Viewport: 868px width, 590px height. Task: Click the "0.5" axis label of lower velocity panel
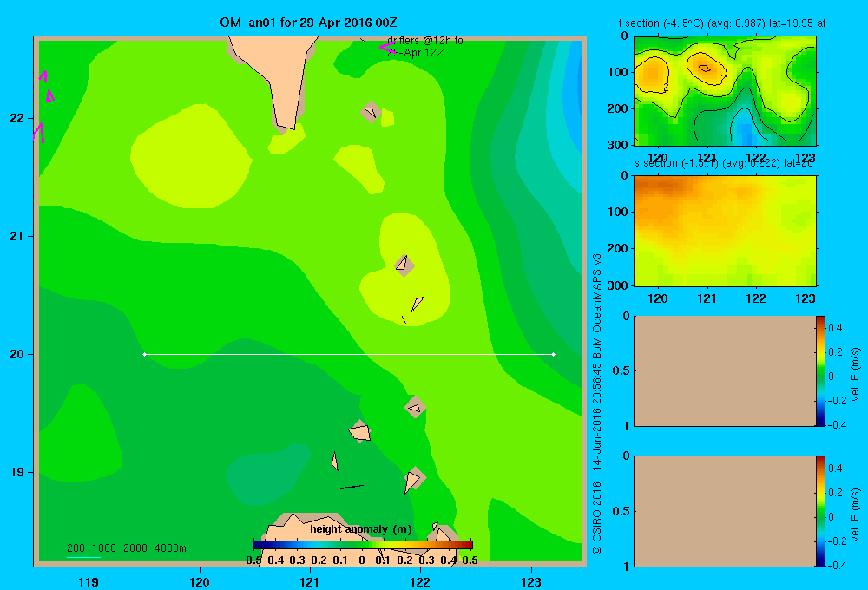[x=621, y=510]
